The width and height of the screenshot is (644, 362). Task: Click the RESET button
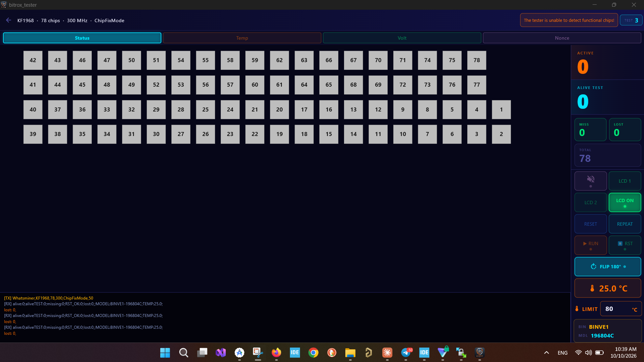pyautogui.click(x=591, y=224)
